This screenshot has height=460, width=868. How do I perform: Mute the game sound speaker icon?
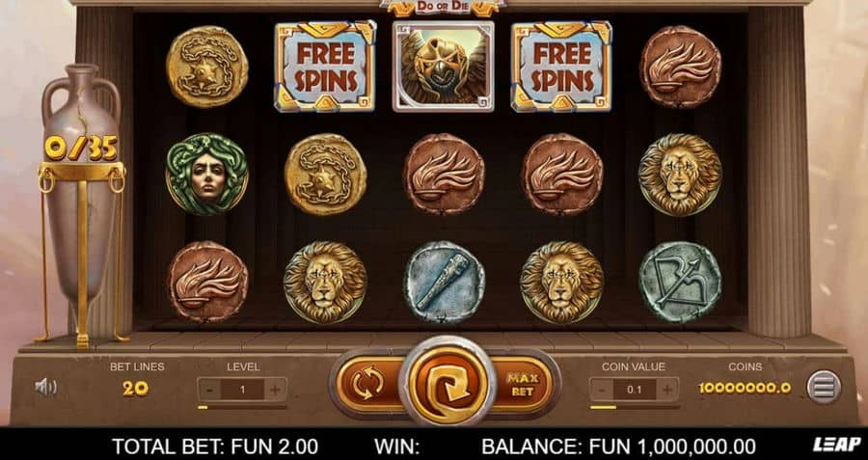pyautogui.click(x=45, y=387)
